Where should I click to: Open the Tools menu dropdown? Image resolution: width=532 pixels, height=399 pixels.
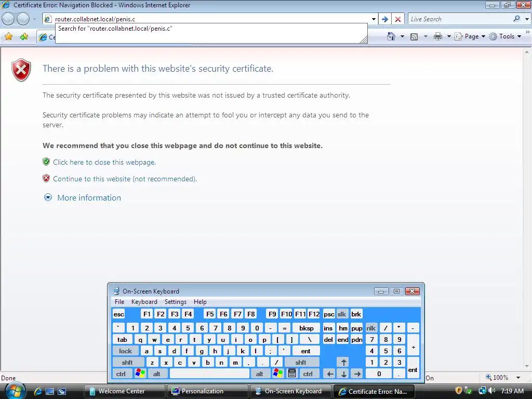click(x=505, y=36)
